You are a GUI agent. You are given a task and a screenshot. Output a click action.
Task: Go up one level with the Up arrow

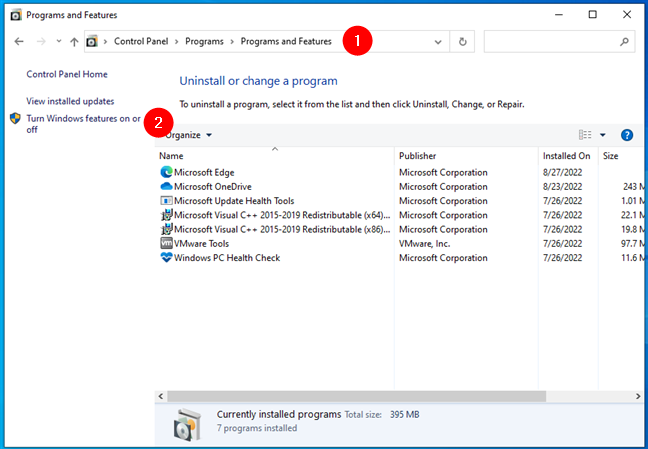pos(74,41)
